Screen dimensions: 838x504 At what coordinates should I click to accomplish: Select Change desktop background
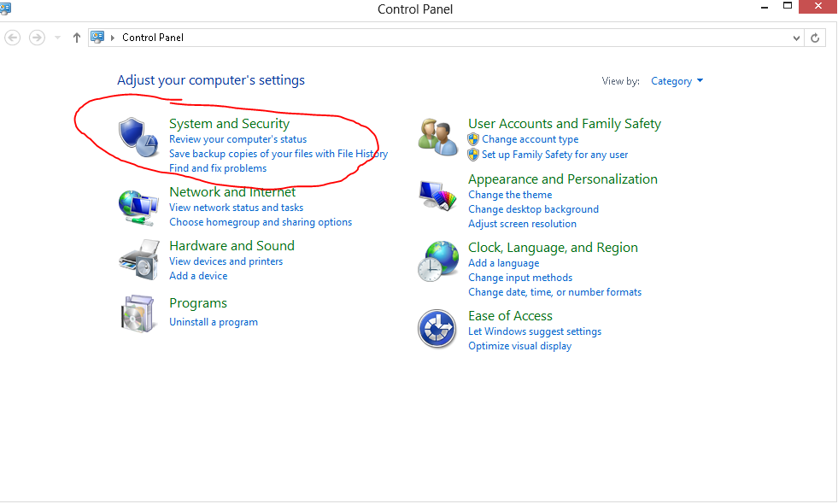(533, 209)
